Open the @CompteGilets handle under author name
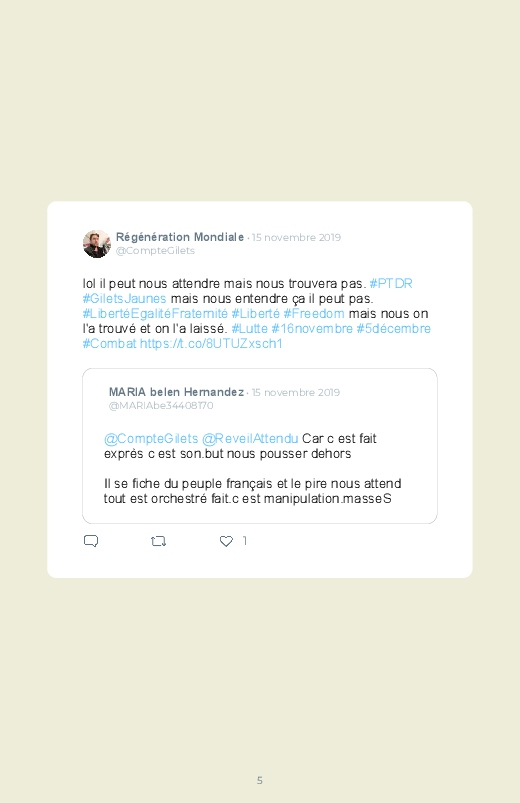Viewport: 520px width, 803px height. click(x=155, y=250)
